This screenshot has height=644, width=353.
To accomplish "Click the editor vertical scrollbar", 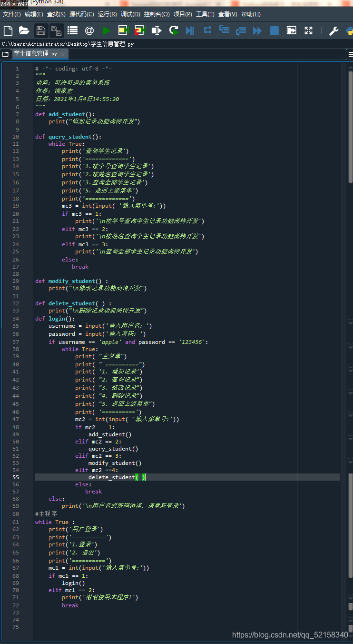I will (x=351, y=126).
